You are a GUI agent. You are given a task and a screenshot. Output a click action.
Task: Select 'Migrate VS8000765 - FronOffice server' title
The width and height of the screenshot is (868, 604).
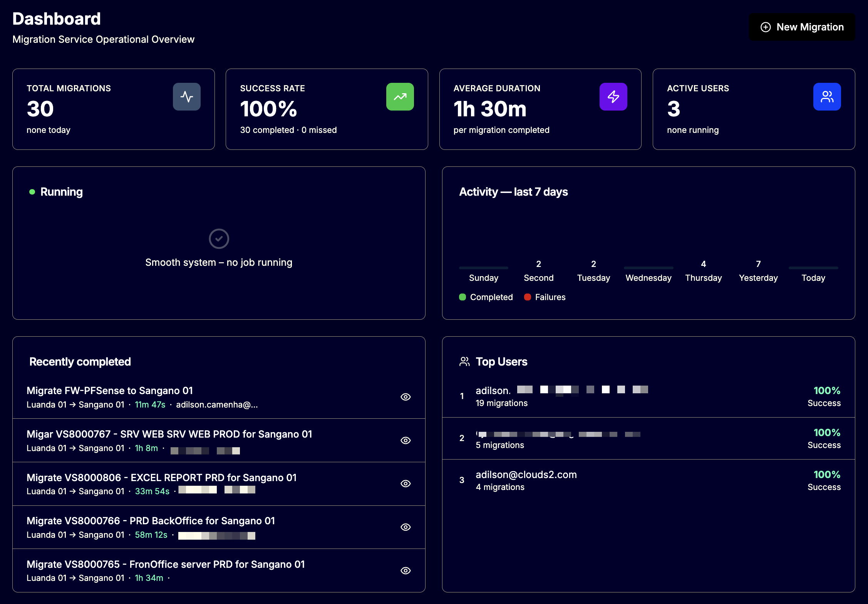pos(166,564)
